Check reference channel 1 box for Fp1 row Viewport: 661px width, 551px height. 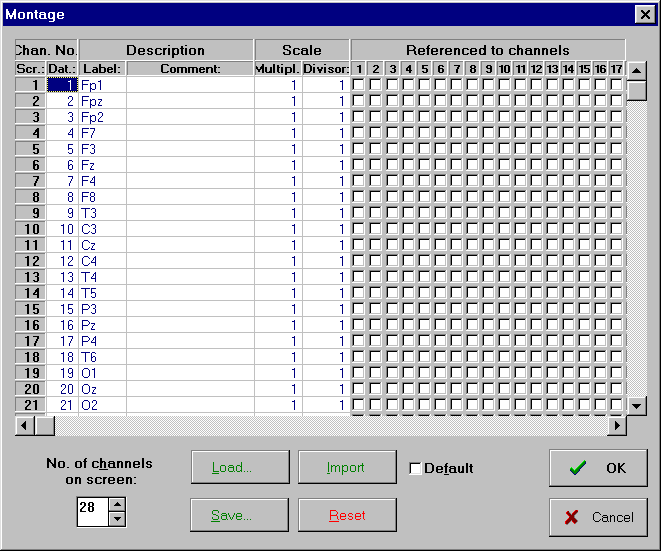click(x=360, y=86)
